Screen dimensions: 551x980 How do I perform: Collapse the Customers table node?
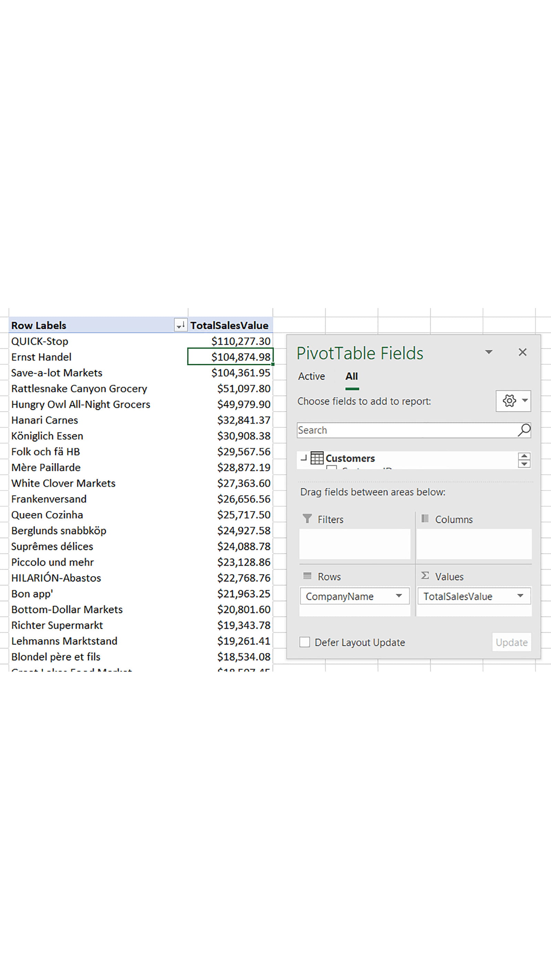click(303, 458)
